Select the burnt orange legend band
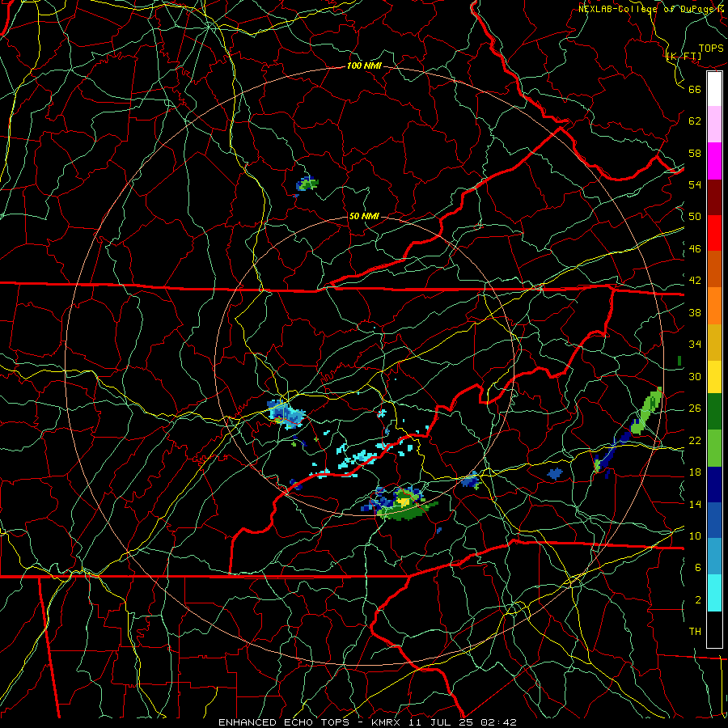Screen dimensions: 728x728 click(x=714, y=269)
